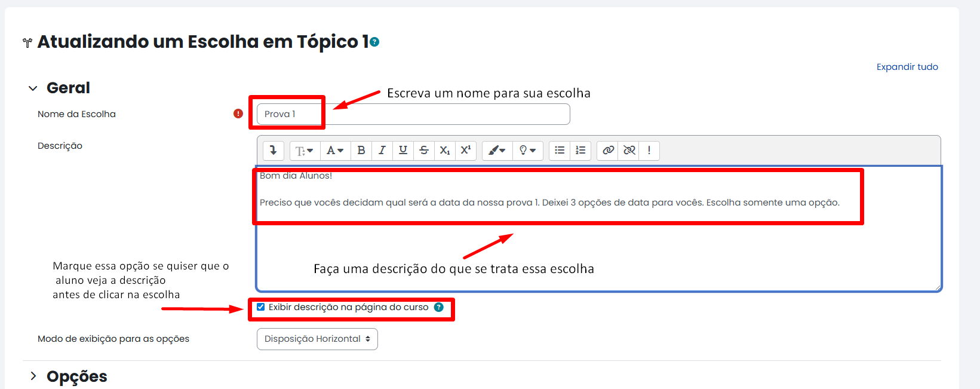Click the Descrição label
The width and height of the screenshot is (980, 389).
click(x=60, y=146)
